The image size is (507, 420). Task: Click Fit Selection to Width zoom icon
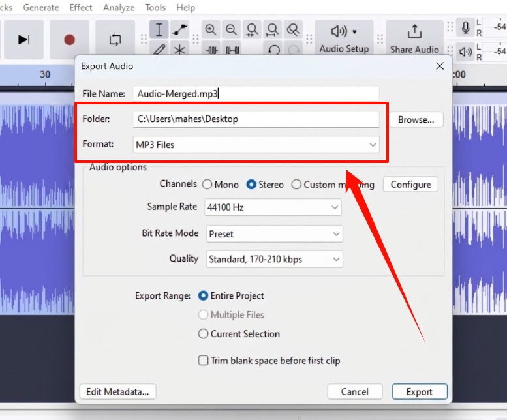pyautogui.click(x=252, y=30)
